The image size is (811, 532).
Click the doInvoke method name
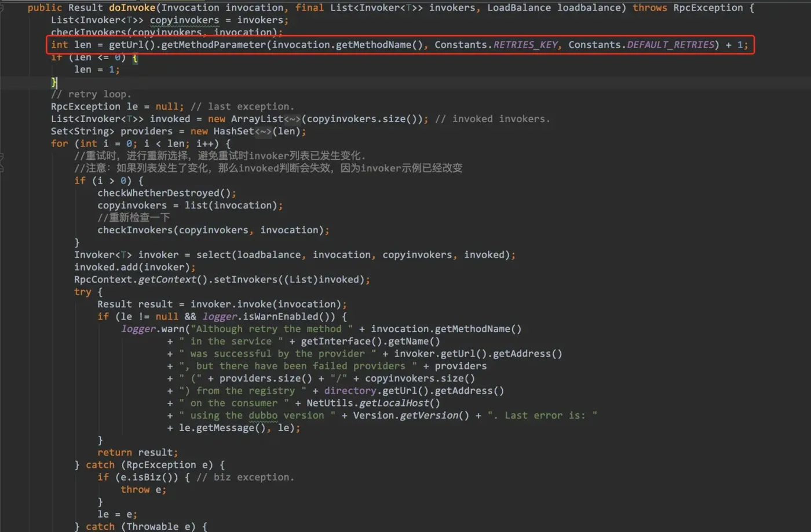132,8
